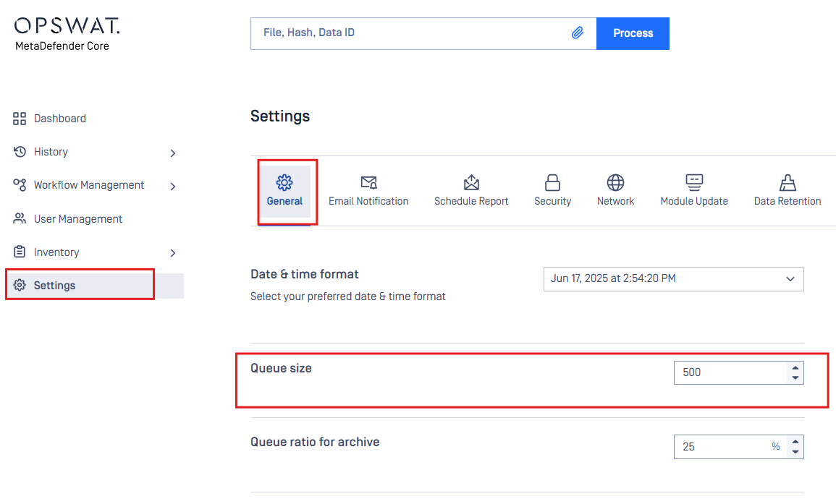Click the blue Process button
The width and height of the screenshot is (836, 504).
pyautogui.click(x=633, y=33)
